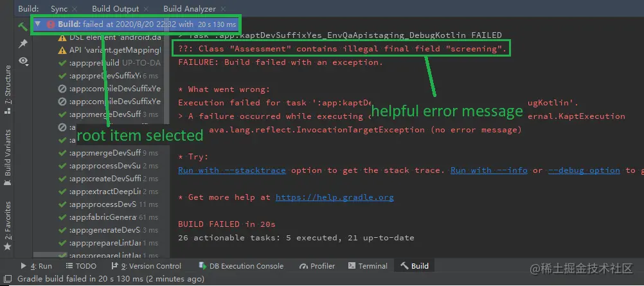The width and height of the screenshot is (644, 286).
Task: Click 'Run with --stacktrace' link
Action: [232, 170]
